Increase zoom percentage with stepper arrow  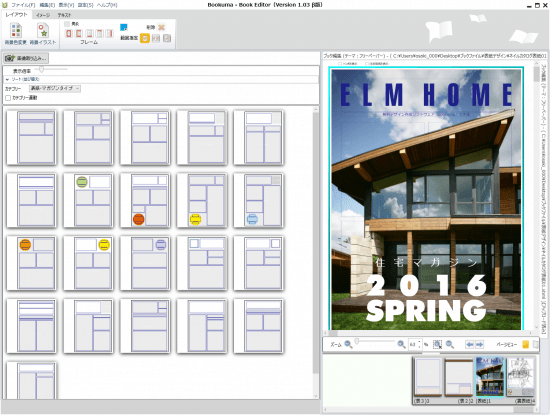(419, 342)
